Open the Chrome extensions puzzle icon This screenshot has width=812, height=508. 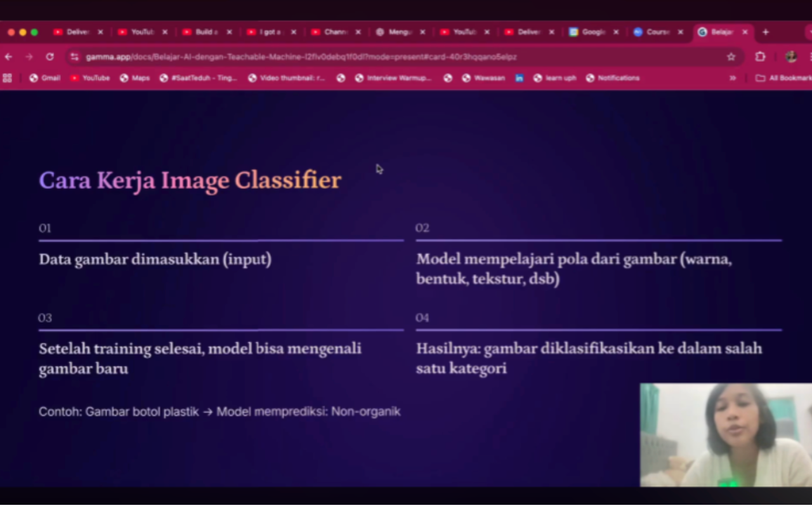(760, 57)
